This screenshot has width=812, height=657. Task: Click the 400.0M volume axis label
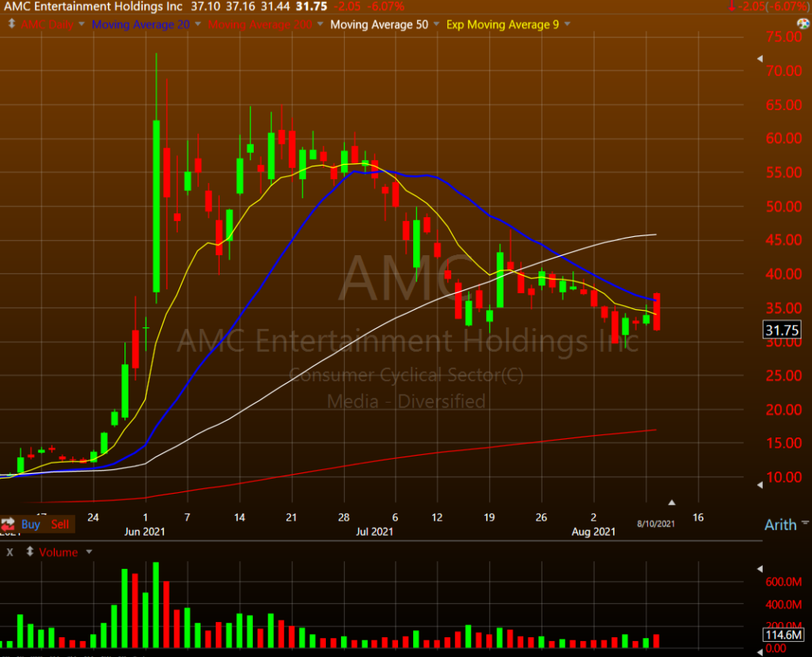pyautogui.click(x=783, y=604)
